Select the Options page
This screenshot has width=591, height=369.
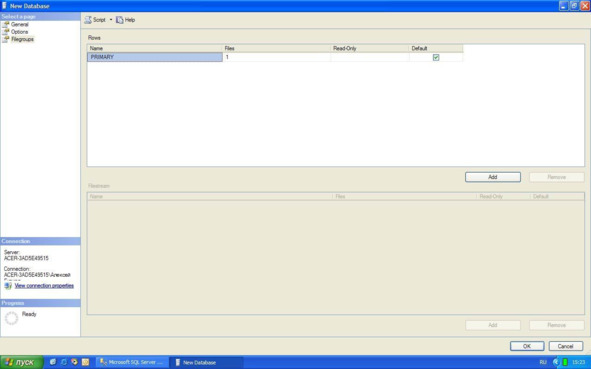click(19, 32)
